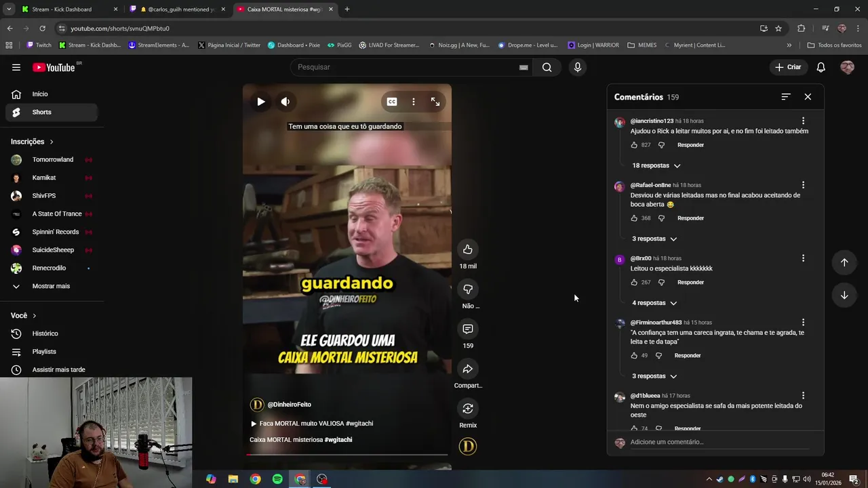Open the @DinheiroFeito channel link
This screenshot has height=488, width=868.
289,405
